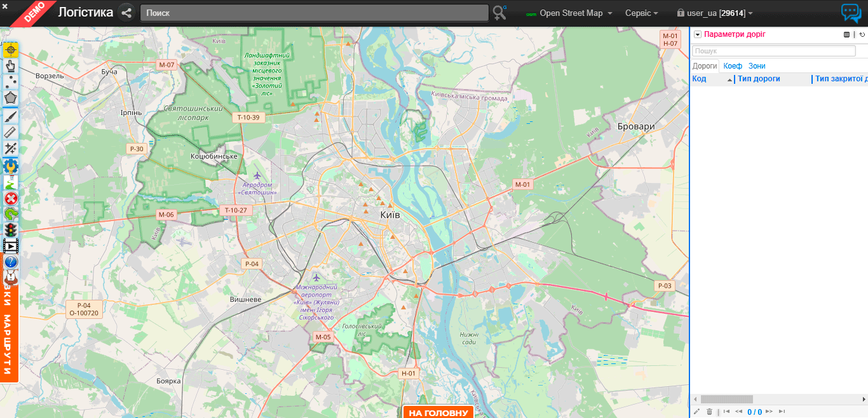Click the traffic light icon
868x418 pixels.
coord(11,230)
